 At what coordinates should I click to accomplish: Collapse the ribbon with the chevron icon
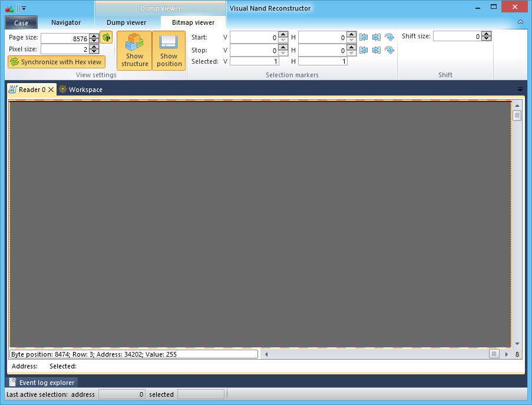coord(520,22)
